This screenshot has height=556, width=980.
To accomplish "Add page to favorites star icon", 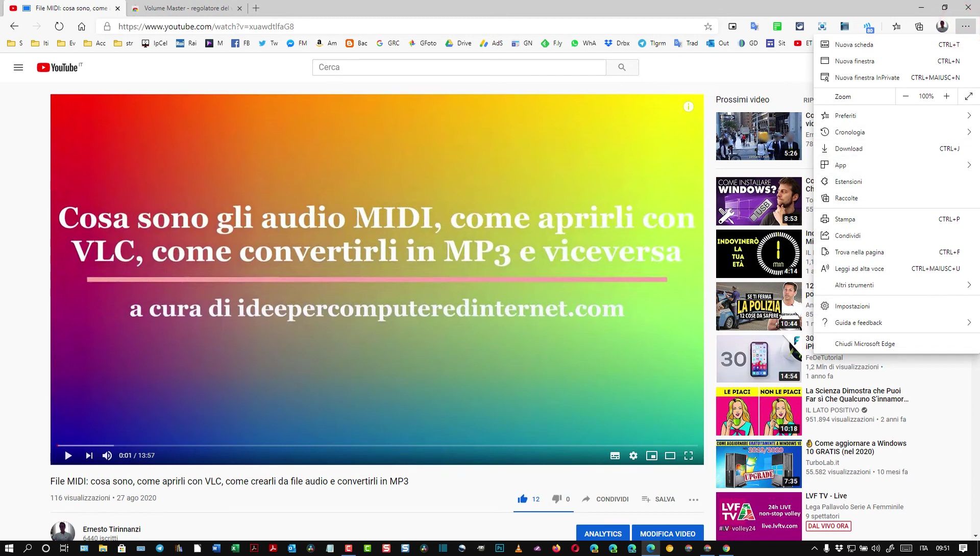I will coord(708,27).
